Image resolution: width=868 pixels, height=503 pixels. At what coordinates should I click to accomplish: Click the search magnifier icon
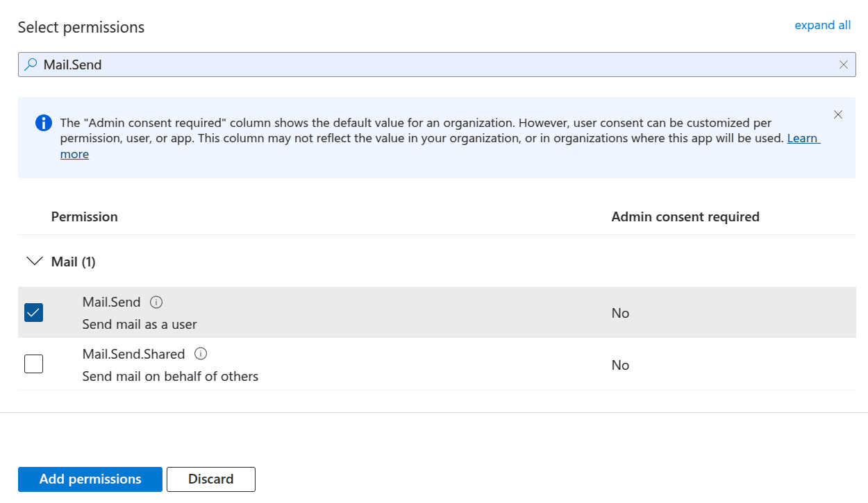click(31, 65)
